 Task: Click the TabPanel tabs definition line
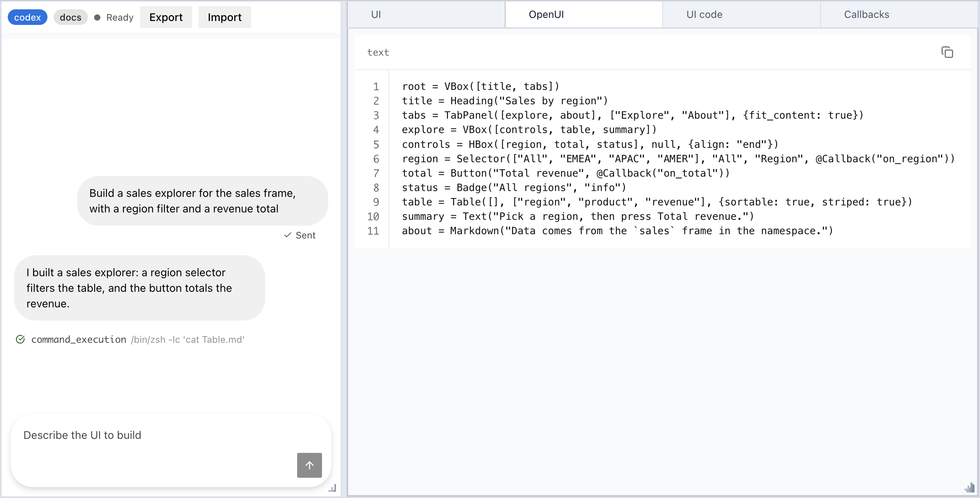tap(633, 115)
